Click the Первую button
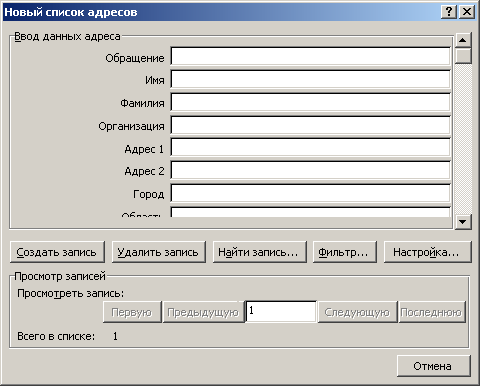 click(x=132, y=312)
